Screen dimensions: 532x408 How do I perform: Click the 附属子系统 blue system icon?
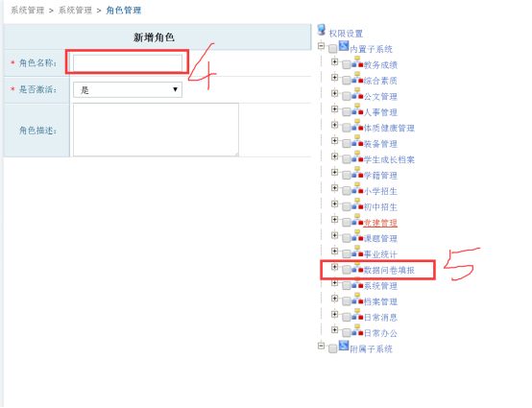coord(344,346)
